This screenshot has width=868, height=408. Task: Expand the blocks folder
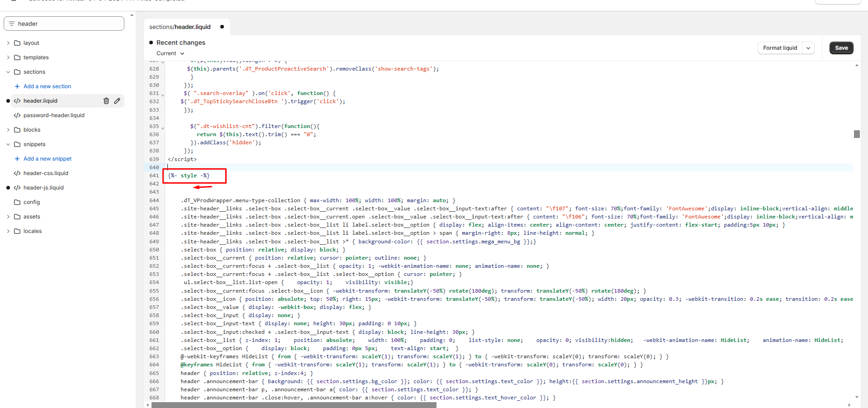point(8,130)
